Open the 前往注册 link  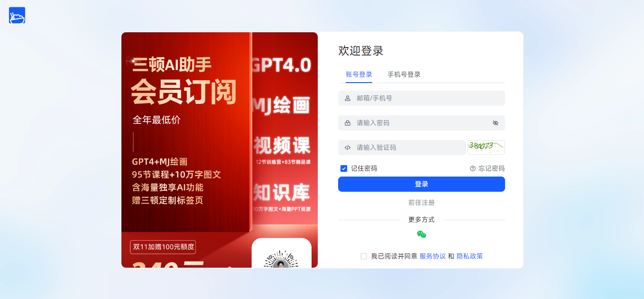point(422,203)
